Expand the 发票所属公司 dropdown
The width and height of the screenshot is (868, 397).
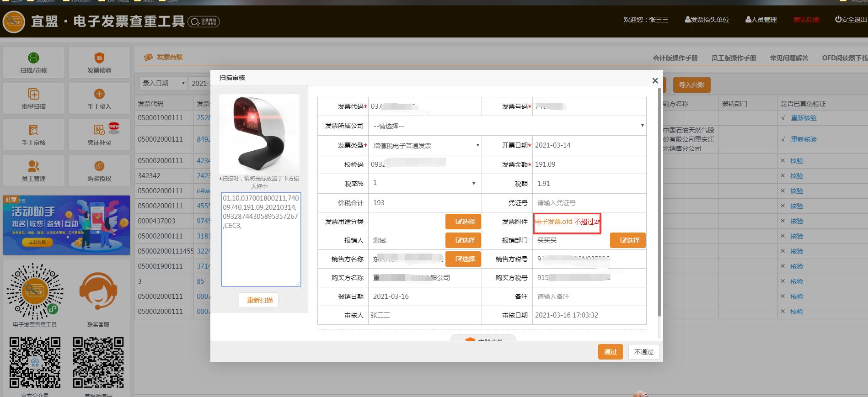(x=508, y=126)
